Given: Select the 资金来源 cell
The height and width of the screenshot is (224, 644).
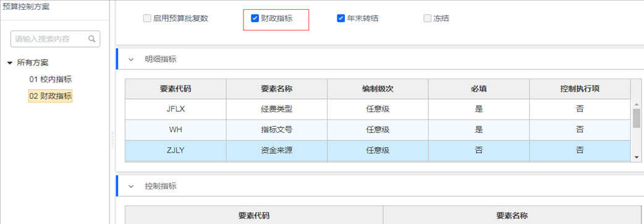Looking at the screenshot, I should pyautogui.click(x=276, y=150).
